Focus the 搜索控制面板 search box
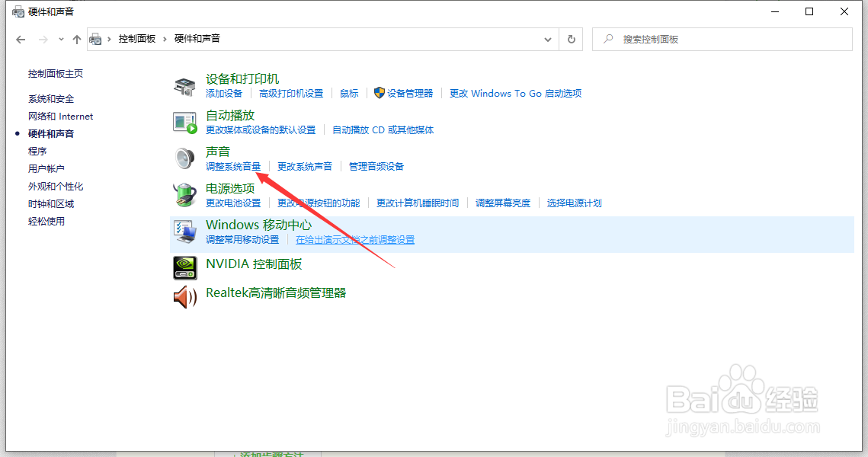Viewport: 868px width, 457px height. (x=722, y=40)
